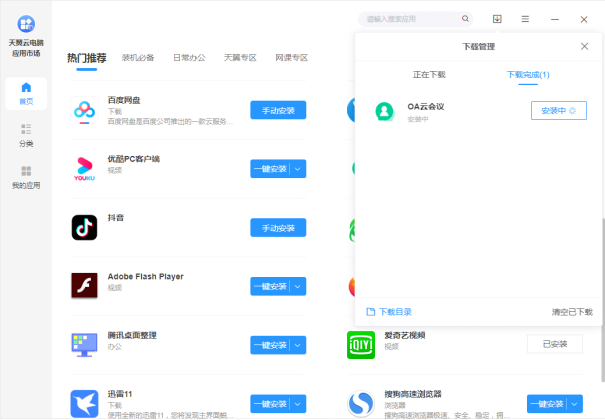Open the download manager icon in title bar
The width and height of the screenshot is (605, 420).
click(497, 19)
